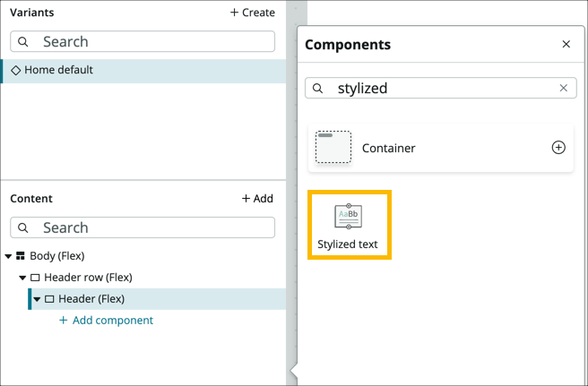
Task: Click the Home default diamond icon
Action: point(15,70)
